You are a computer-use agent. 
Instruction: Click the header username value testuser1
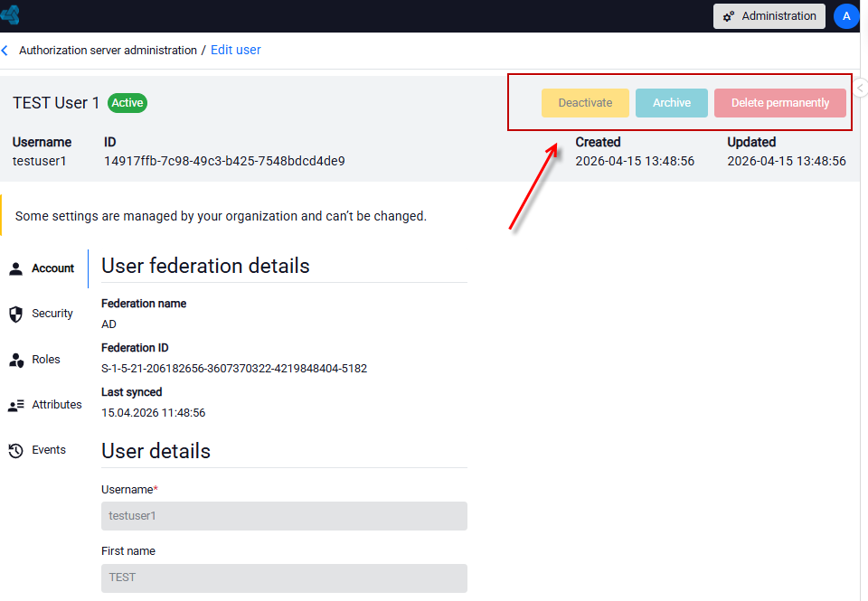39,161
